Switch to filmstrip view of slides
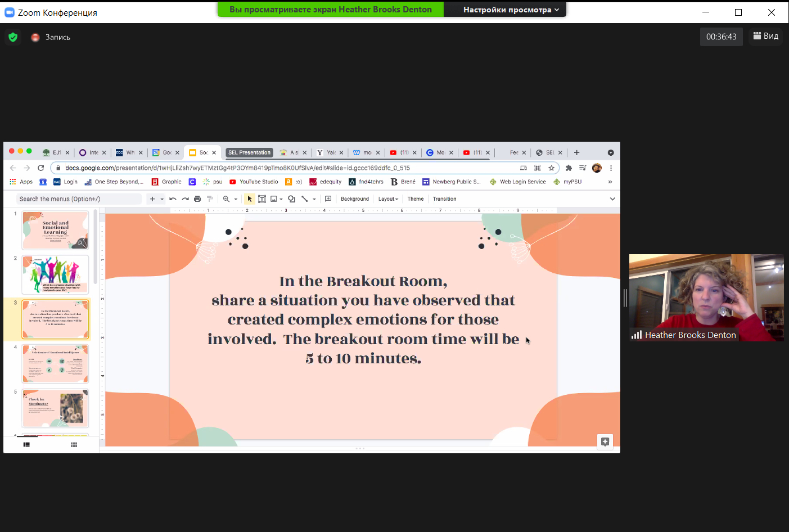Screen dimensions: 789x532 tap(26, 445)
